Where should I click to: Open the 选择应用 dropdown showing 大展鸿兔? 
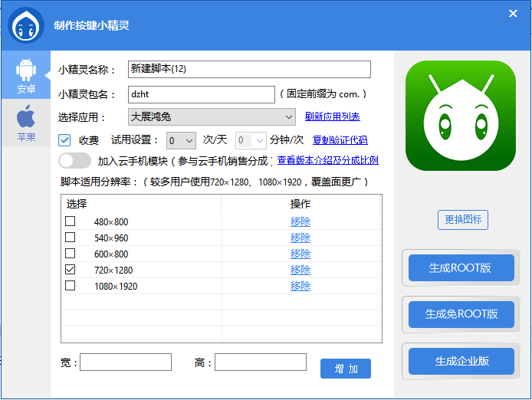pyautogui.click(x=212, y=116)
